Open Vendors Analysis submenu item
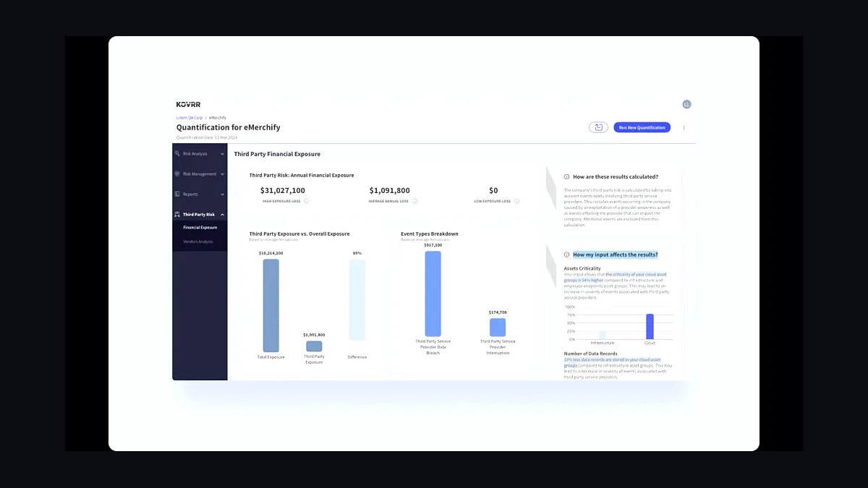868x488 pixels. tap(200, 241)
